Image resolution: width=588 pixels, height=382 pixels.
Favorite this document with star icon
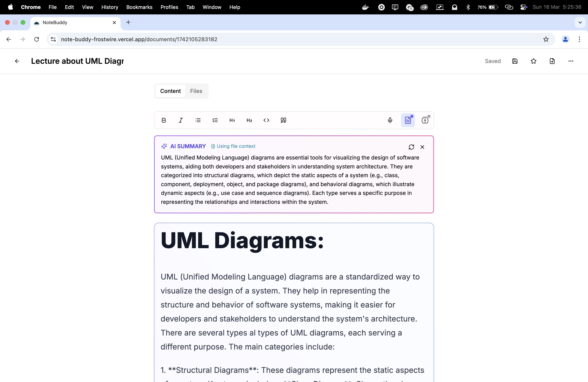coord(533,61)
